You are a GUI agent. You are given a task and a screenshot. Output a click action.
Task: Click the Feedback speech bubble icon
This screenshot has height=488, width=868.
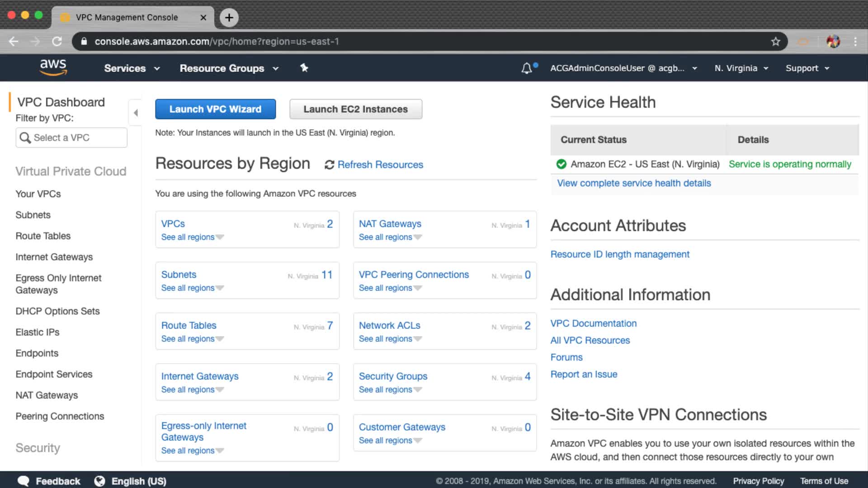(24, 481)
